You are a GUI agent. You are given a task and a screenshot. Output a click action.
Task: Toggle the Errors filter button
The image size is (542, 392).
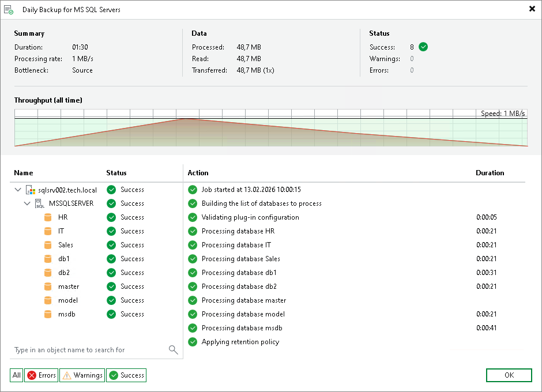pos(41,375)
